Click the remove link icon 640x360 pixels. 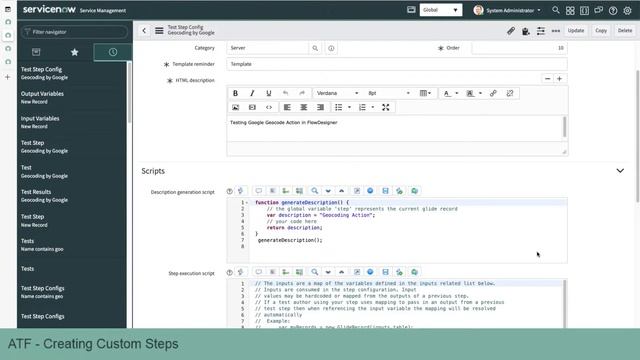510,93
